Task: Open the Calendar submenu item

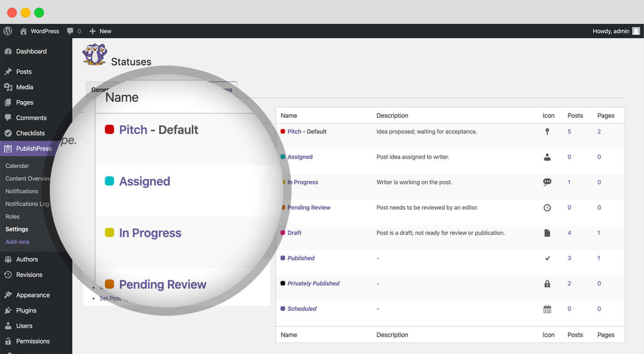Action: [17, 166]
